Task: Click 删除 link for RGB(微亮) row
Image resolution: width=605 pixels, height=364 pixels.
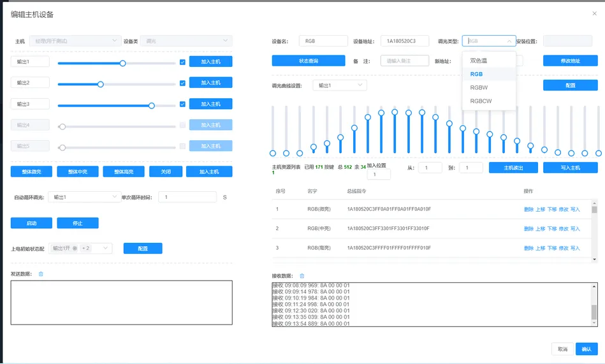Action: click(528, 209)
